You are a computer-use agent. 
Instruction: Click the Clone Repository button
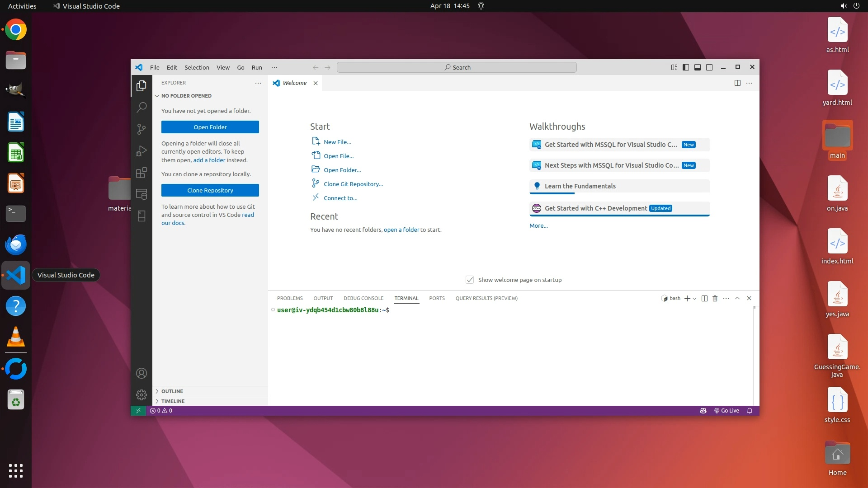[x=210, y=190]
